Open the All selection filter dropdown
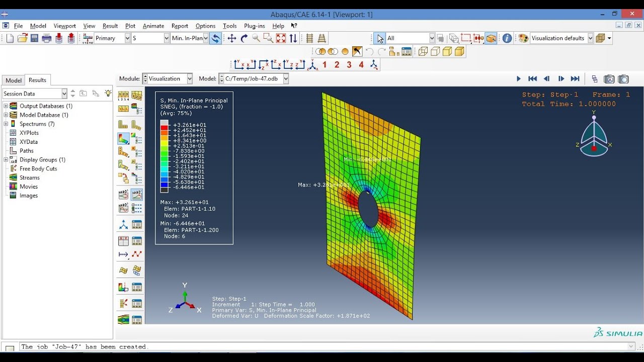The width and height of the screenshot is (644, 362). [x=432, y=38]
